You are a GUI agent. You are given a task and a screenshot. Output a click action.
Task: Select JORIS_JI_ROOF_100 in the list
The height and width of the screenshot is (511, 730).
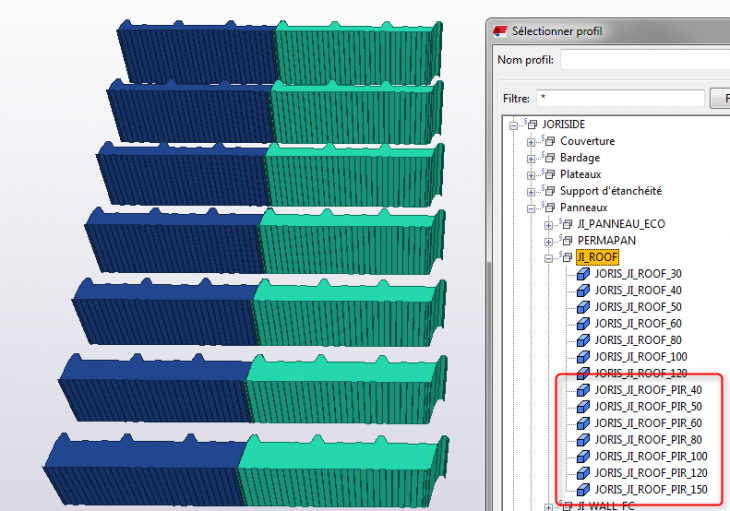point(638,356)
